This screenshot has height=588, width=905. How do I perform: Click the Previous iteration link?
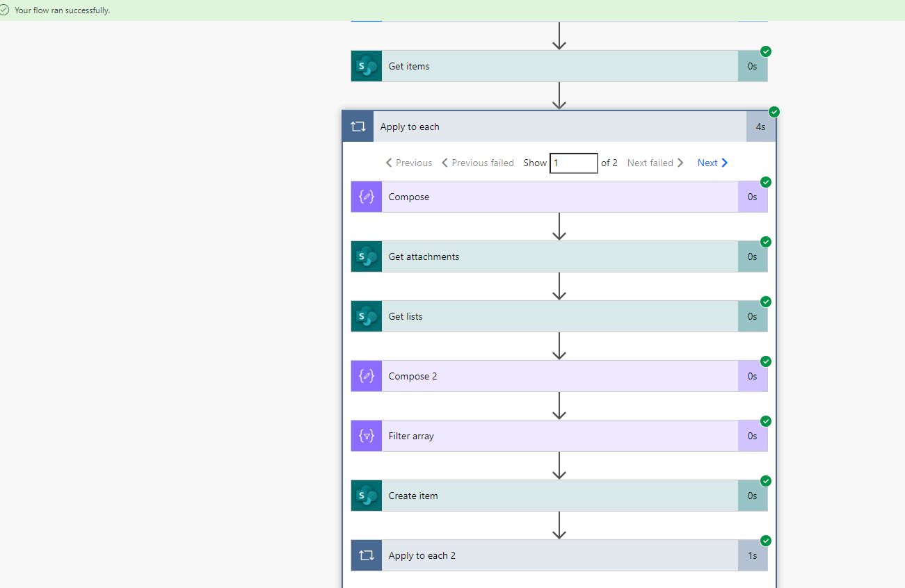(409, 163)
